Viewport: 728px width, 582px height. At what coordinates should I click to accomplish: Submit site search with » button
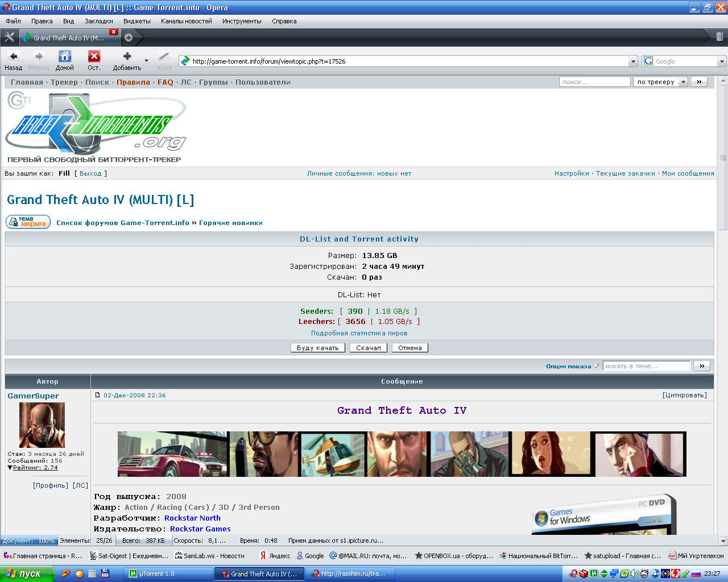tap(699, 82)
